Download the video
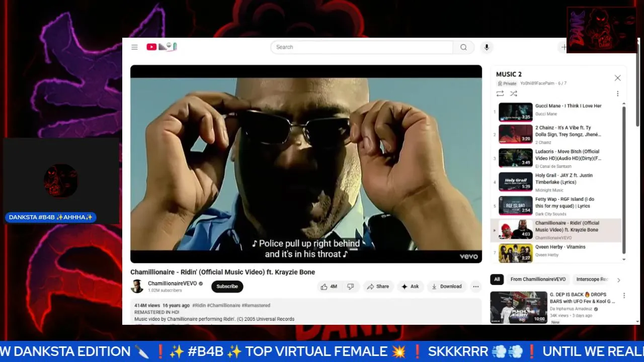The image size is (644, 362). 447,287
